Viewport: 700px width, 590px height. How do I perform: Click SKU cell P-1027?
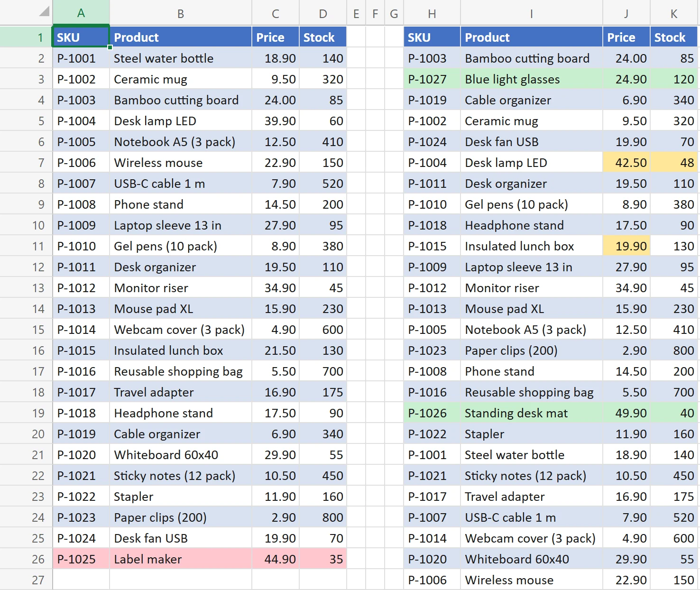point(432,79)
